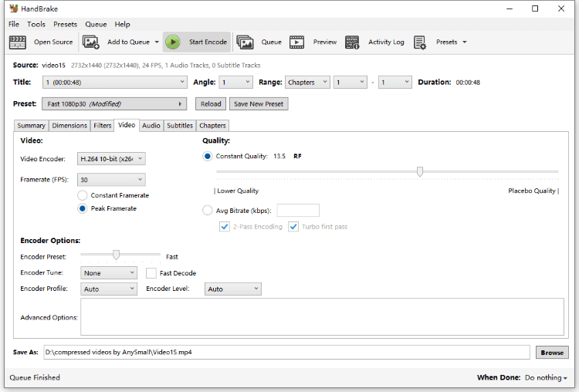
Task: Click the Activity Log label
Action: tap(386, 42)
